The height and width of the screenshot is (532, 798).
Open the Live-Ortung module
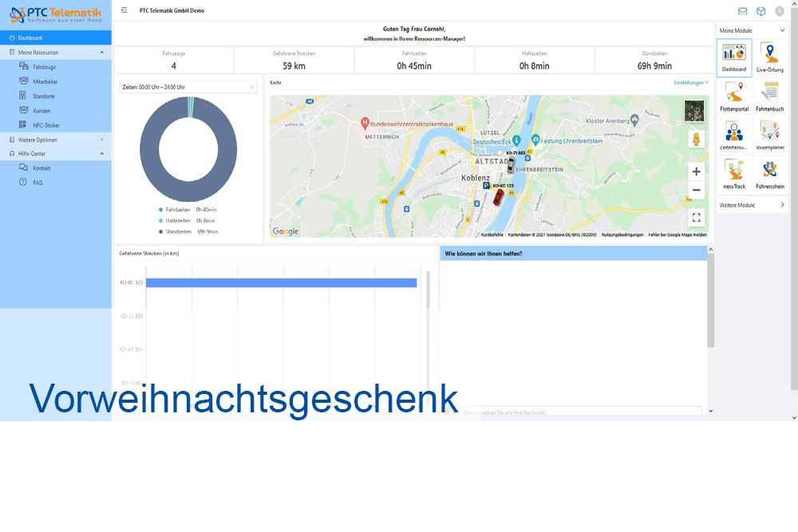[769, 57]
